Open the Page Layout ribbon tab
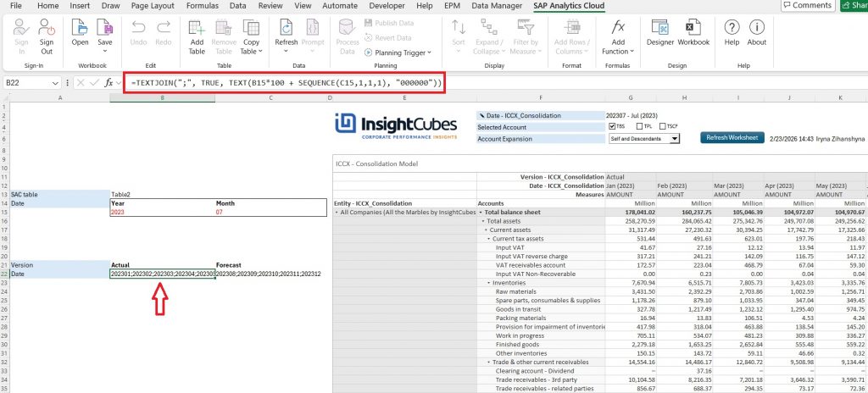Screen dimensions: 868x393 coord(153,6)
